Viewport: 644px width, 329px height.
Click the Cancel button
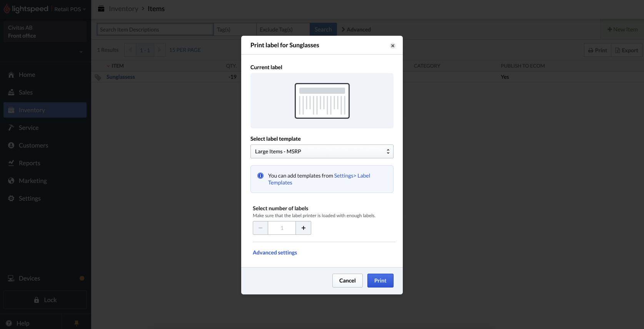pyautogui.click(x=347, y=281)
